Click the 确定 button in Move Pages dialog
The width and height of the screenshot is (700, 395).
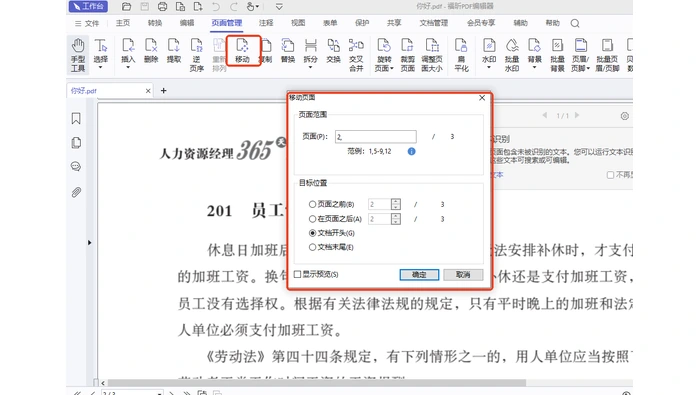point(419,274)
